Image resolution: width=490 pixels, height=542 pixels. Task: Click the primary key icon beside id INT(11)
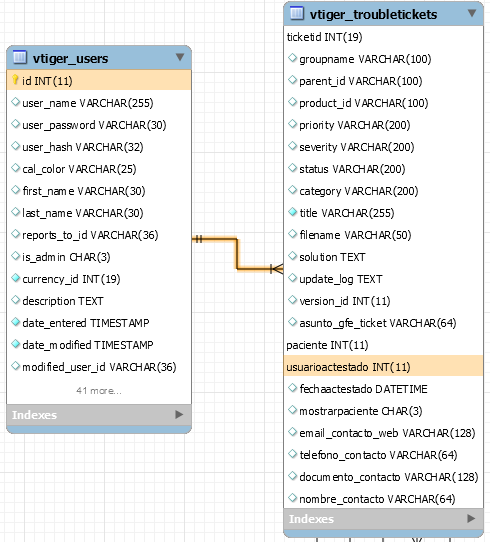[x=15, y=80]
